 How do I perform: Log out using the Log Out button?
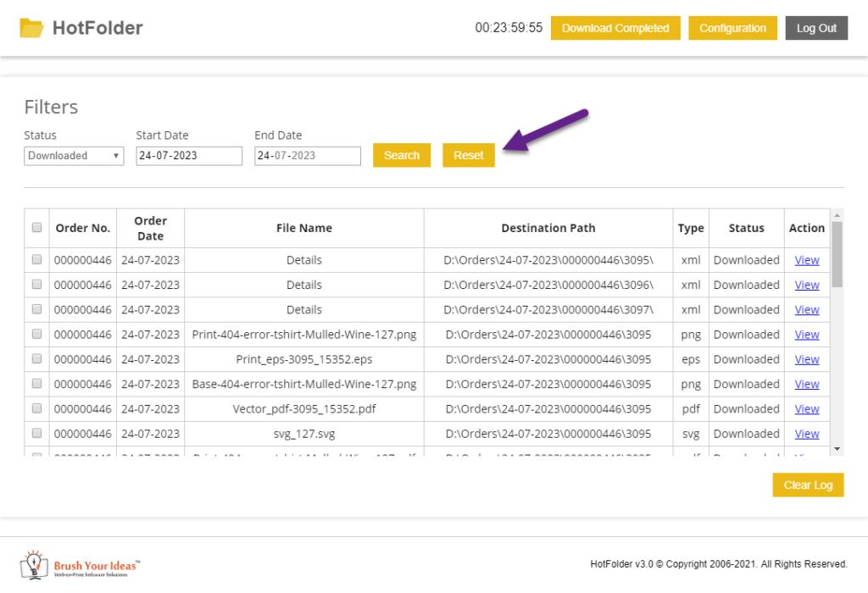point(816,28)
